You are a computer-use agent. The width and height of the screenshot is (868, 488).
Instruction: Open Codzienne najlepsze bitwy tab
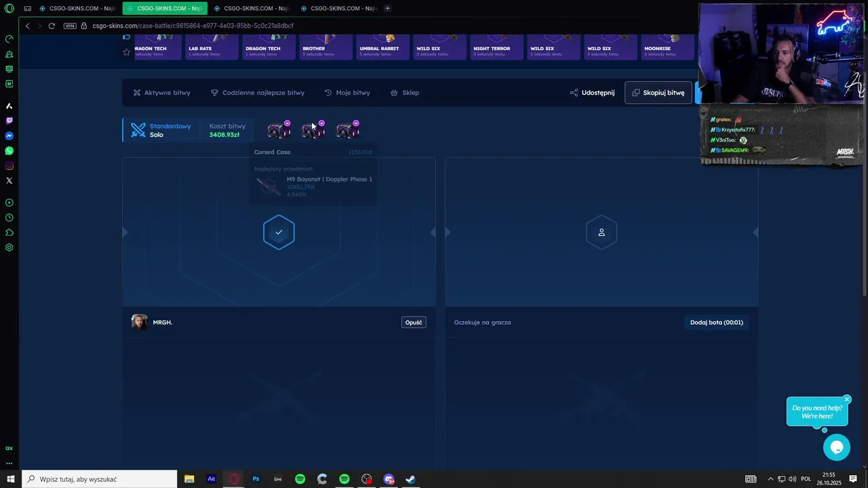pyautogui.click(x=258, y=93)
